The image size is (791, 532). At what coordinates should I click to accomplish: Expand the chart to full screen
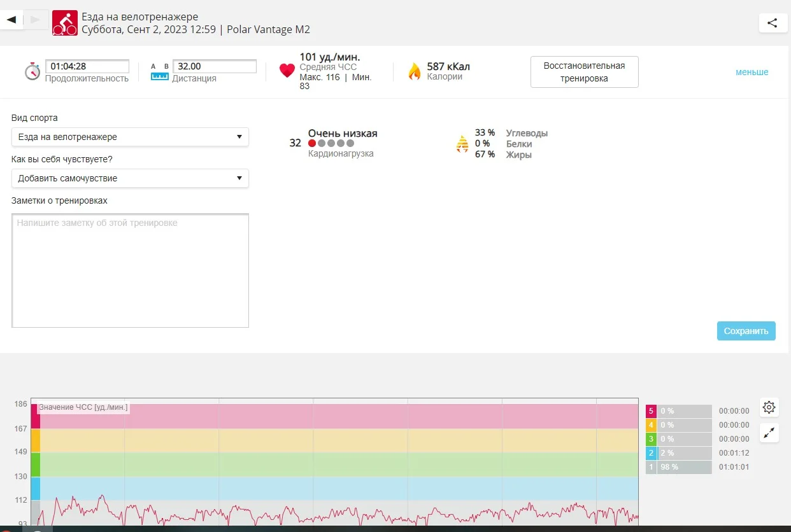pyautogui.click(x=769, y=433)
